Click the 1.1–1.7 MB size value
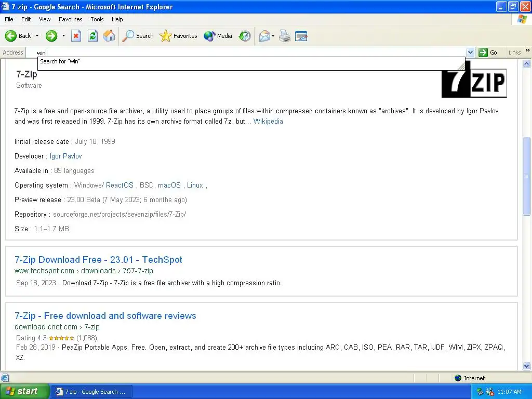Viewport: 532px width, 399px height. click(x=51, y=229)
